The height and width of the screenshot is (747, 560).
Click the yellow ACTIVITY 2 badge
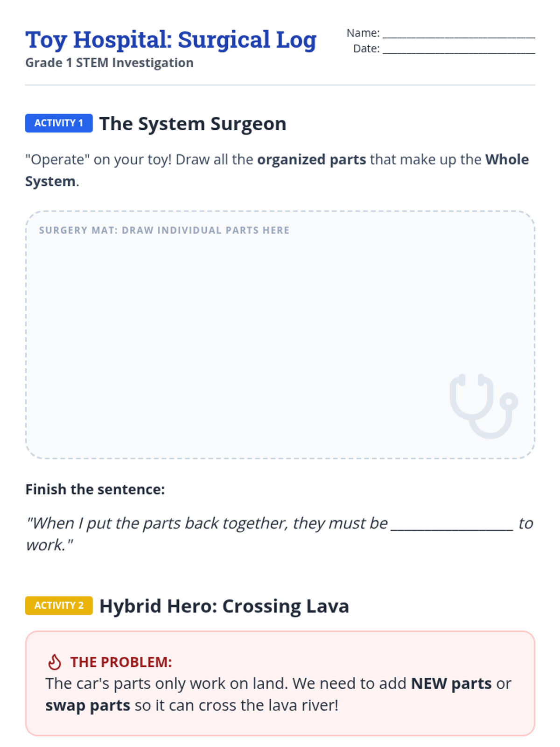click(59, 606)
